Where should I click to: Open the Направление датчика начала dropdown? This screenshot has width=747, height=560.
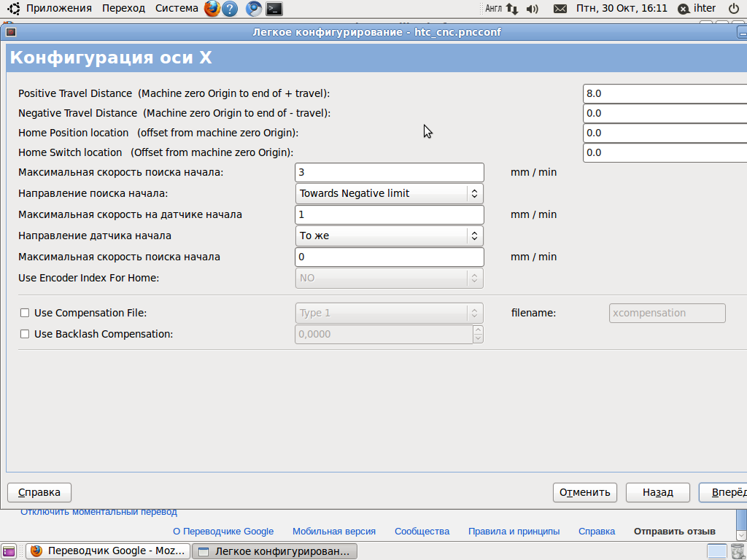(390, 236)
